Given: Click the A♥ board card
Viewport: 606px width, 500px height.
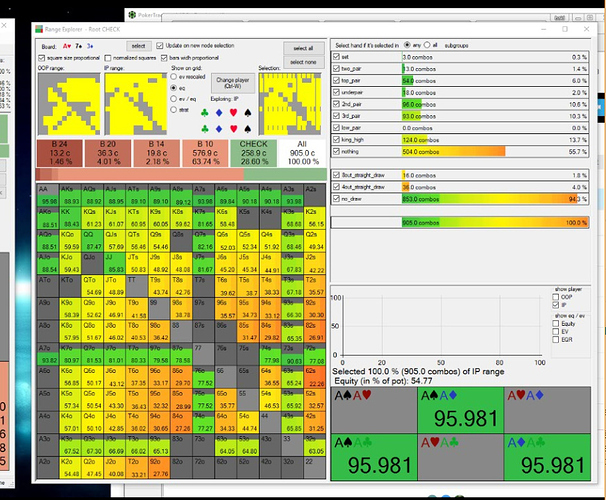Looking at the screenshot, I should pyautogui.click(x=67, y=46).
